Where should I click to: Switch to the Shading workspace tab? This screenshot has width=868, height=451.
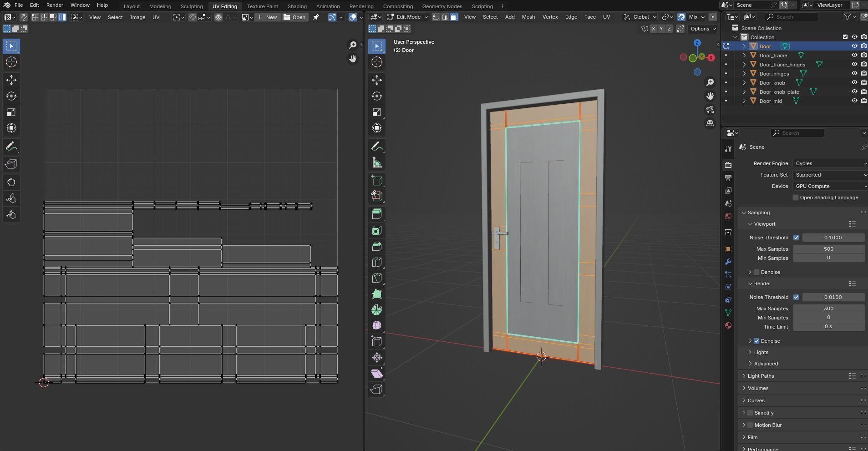[x=297, y=6]
